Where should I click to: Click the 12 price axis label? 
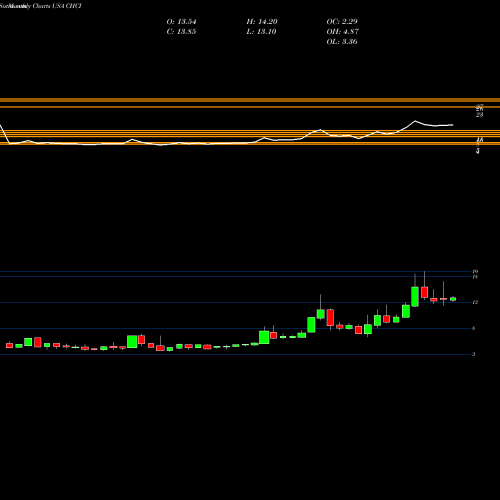point(475,302)
